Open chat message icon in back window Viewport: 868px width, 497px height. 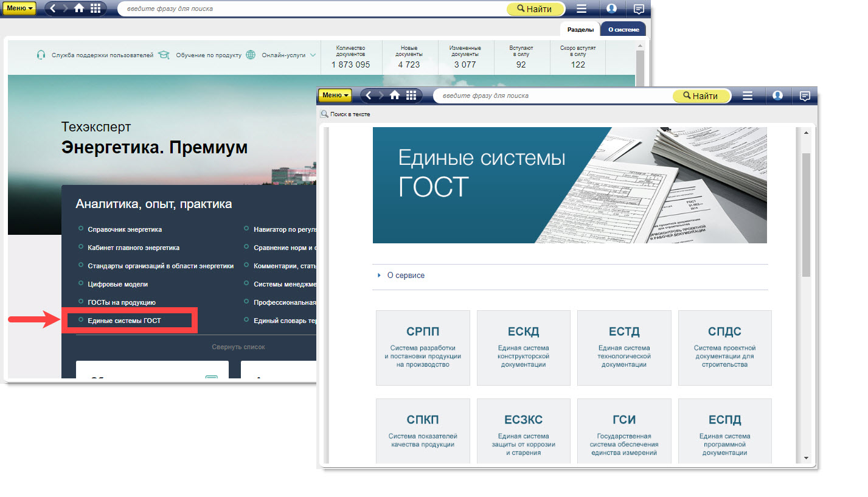click(x=639, y=9)
